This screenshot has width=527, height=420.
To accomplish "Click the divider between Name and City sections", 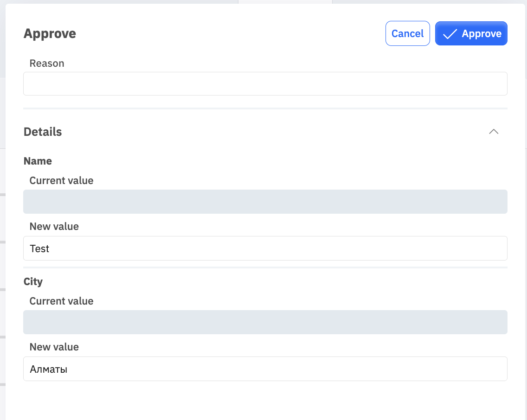I will tap(265, 267).
